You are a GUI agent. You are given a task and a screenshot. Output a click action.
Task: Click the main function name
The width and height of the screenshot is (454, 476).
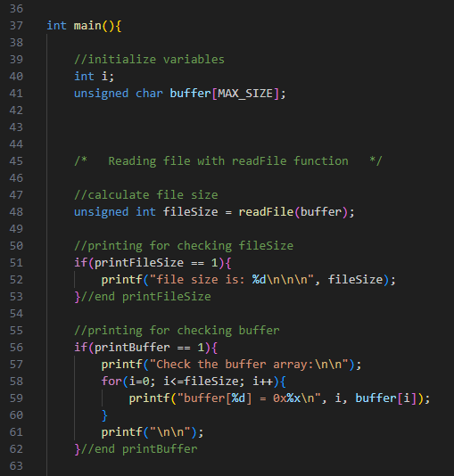[87, 26]
